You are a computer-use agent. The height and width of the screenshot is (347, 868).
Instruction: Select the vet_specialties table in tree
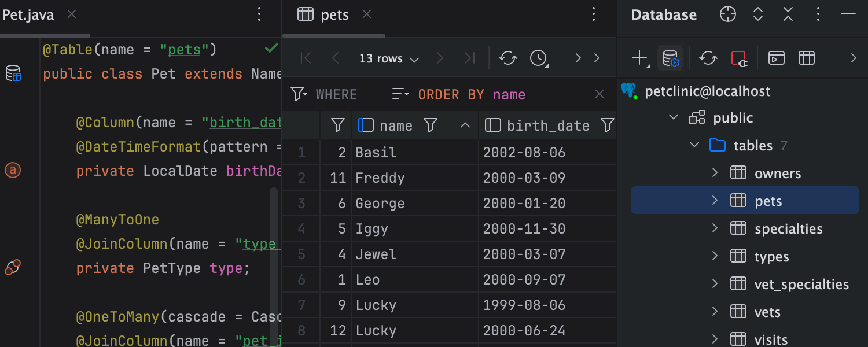(801, 285)
